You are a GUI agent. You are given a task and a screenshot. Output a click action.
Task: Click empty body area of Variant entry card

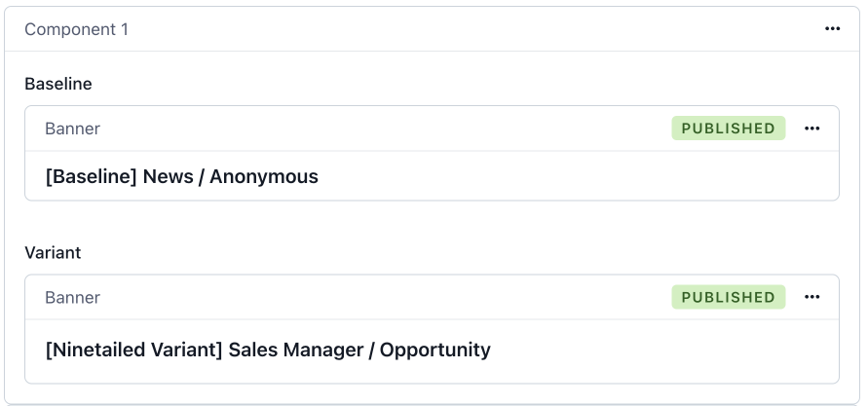coord(662,349)
